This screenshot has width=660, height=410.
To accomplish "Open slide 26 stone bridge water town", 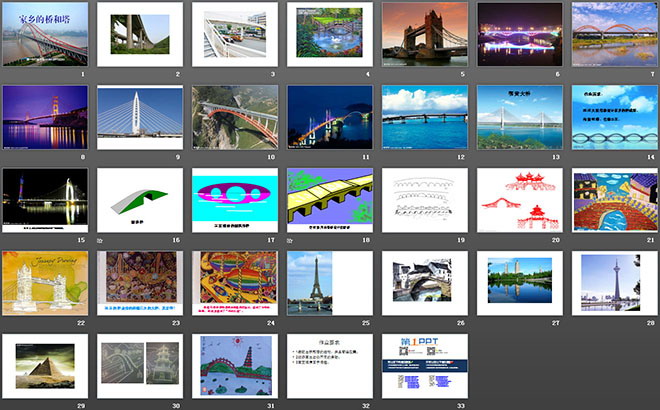I will pyautogui.click(x=423, y=283).
